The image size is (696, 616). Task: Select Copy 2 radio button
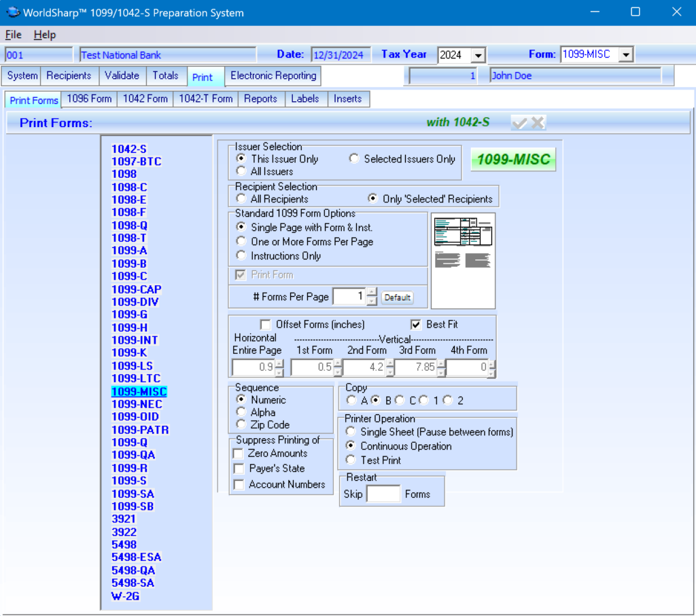(x=447, y=400)
